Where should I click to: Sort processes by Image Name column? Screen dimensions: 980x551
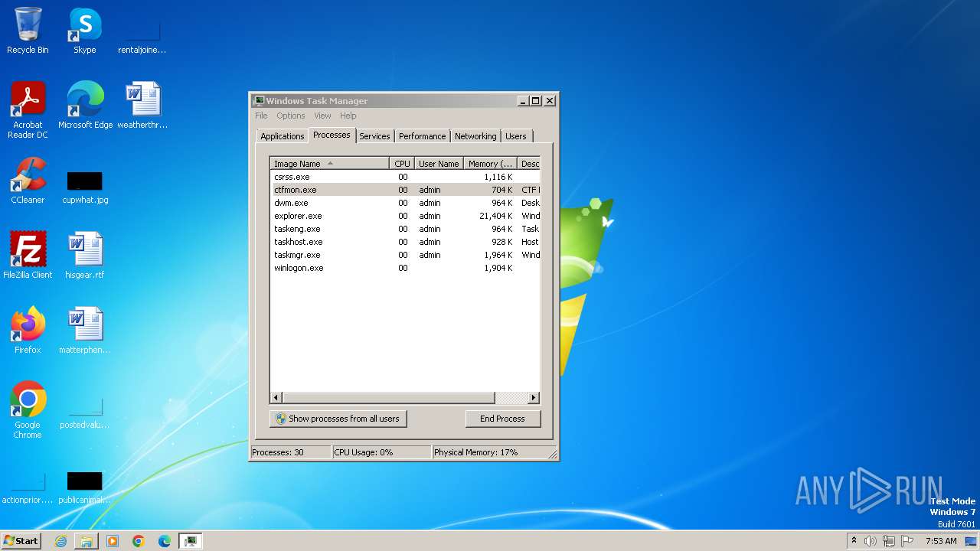point(330,164)
